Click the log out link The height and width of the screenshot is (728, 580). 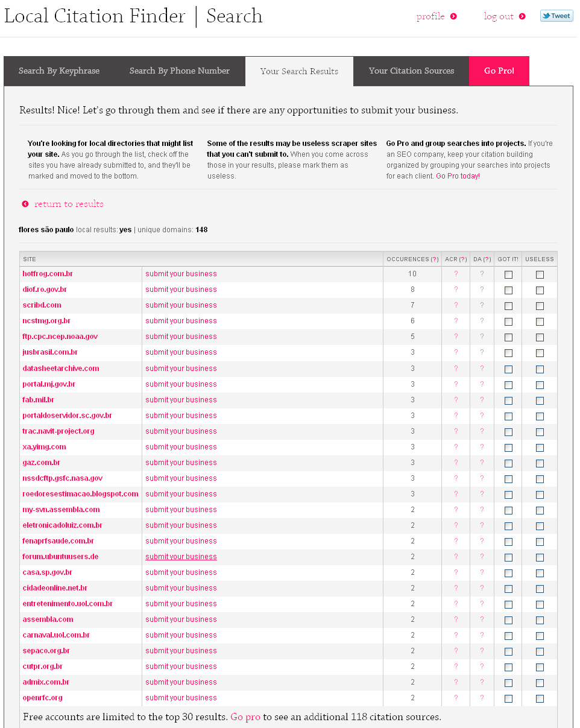click(x=499, y=16)
